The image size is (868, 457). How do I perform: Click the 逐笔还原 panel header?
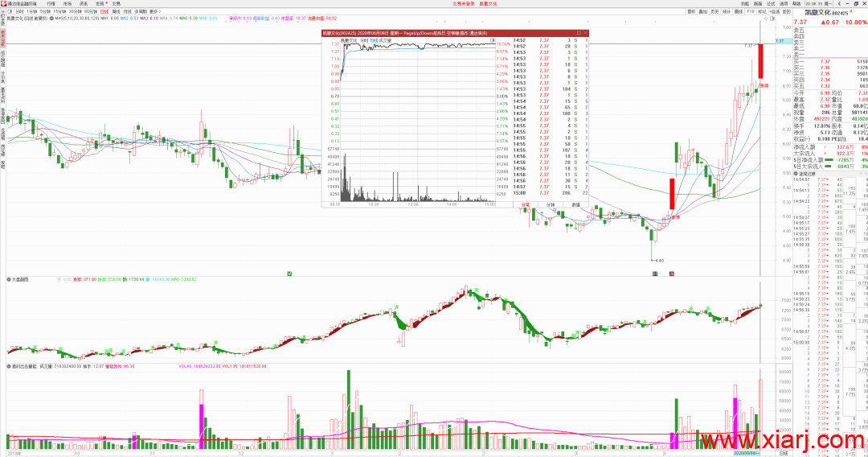(x=830, y=173)
